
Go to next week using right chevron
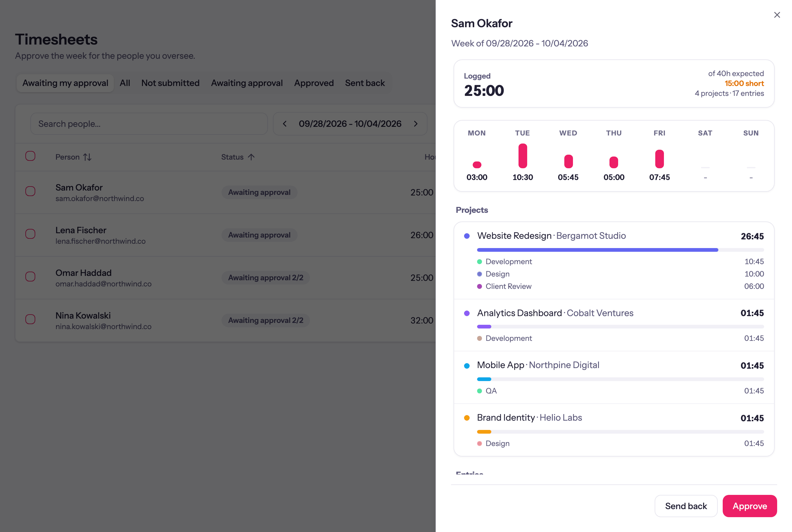tap(416, 124)
